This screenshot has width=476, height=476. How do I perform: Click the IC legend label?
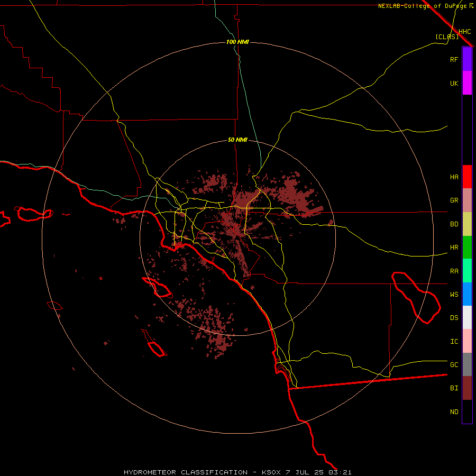(x=454, y=342)
